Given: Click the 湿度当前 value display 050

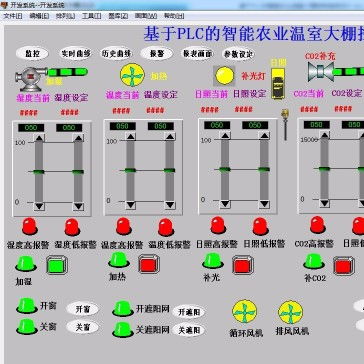Looking at the screenshot, I should point(31,128).
